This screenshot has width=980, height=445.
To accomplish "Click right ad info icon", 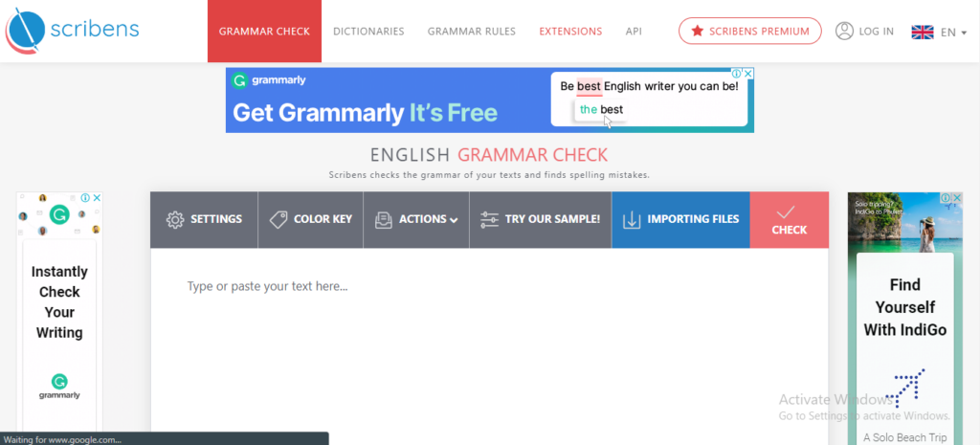I will point(947,197).
